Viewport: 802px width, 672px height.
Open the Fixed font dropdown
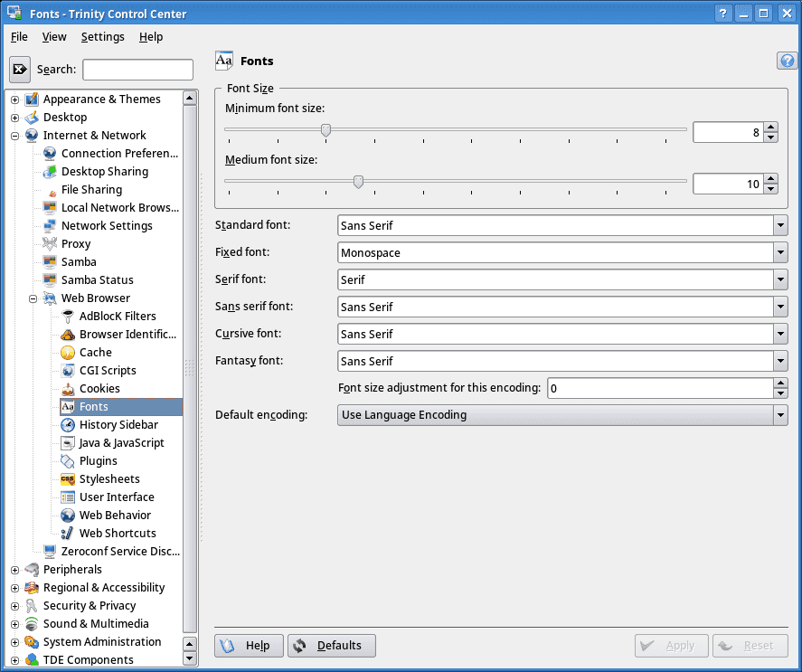(780, 252)
